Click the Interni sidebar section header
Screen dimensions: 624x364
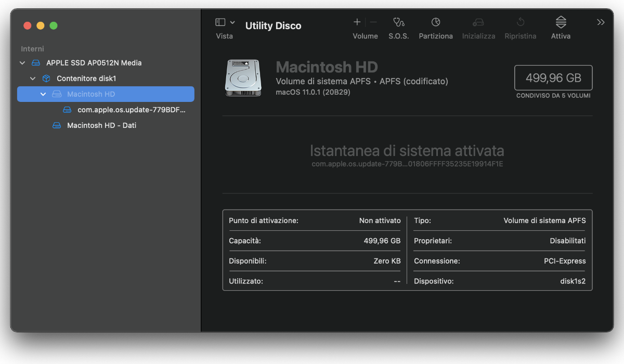[x=32, y=48]
